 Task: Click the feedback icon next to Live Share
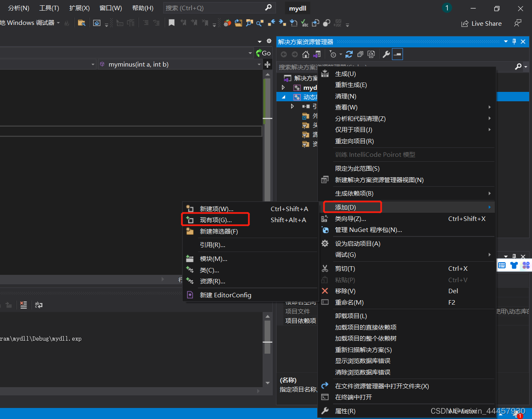tap(517, 23)
